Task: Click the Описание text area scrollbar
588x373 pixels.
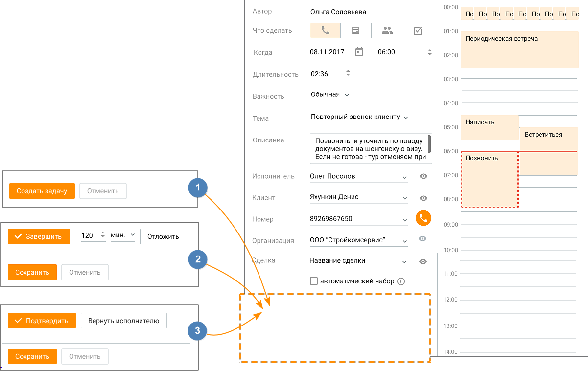Action: (x=429, y=143)
